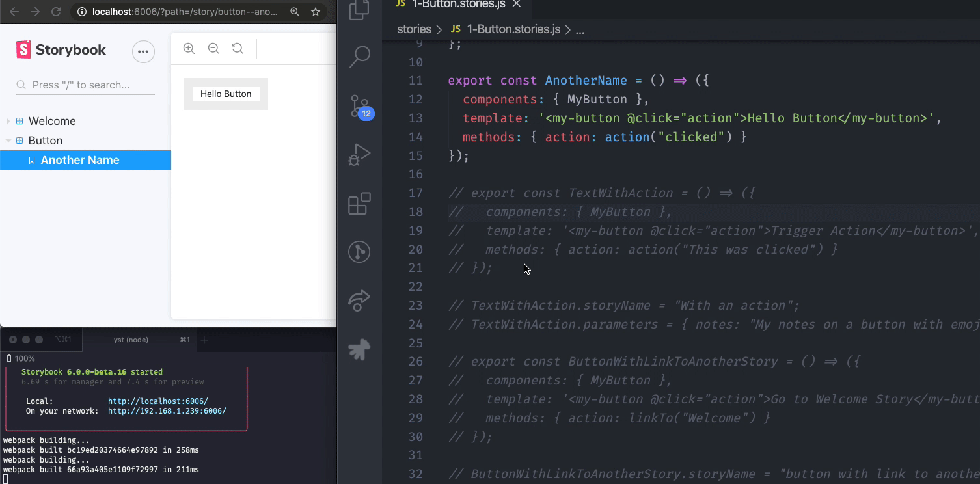
Task: Bookmark this page with the star icon
Action: (x=316, y=12)
